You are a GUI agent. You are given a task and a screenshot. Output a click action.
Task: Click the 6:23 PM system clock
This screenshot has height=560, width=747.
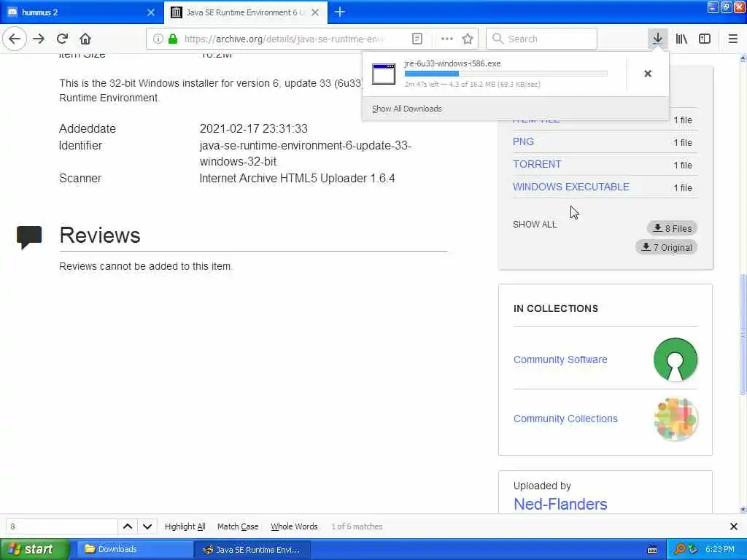[720, 549]
